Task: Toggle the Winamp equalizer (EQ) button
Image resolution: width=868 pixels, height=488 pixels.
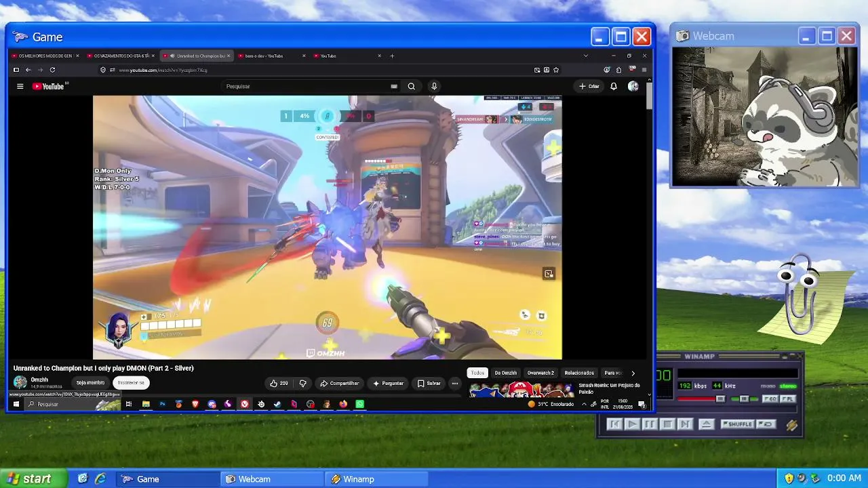Action: click(770, 399)
